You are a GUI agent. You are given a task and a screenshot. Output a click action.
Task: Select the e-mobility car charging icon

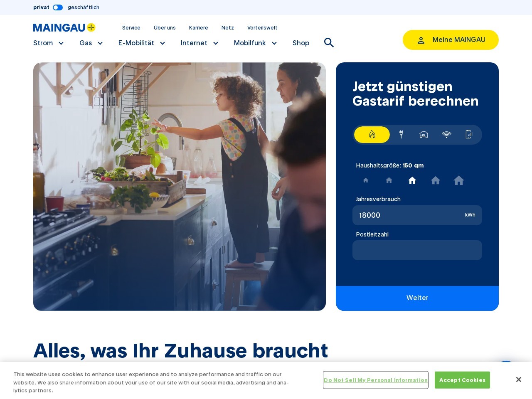click(424, 134)
